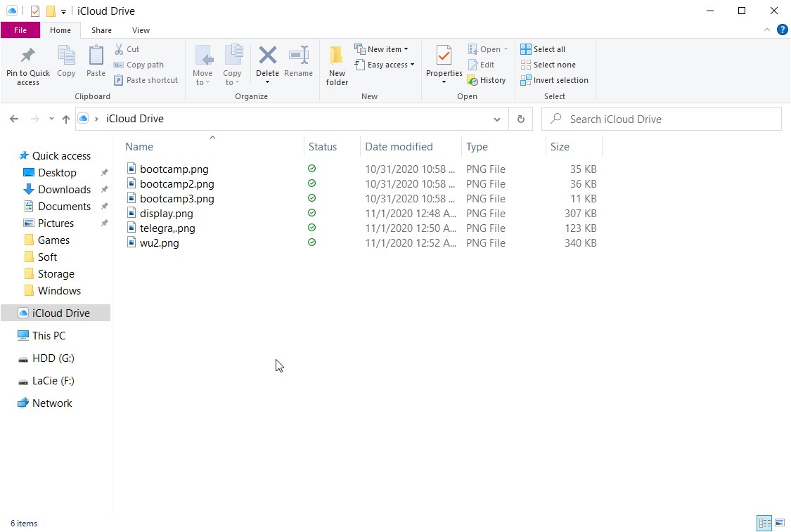Switch to the large thumbnails view layout
The image size is (791, 532).
coord(780,523)
